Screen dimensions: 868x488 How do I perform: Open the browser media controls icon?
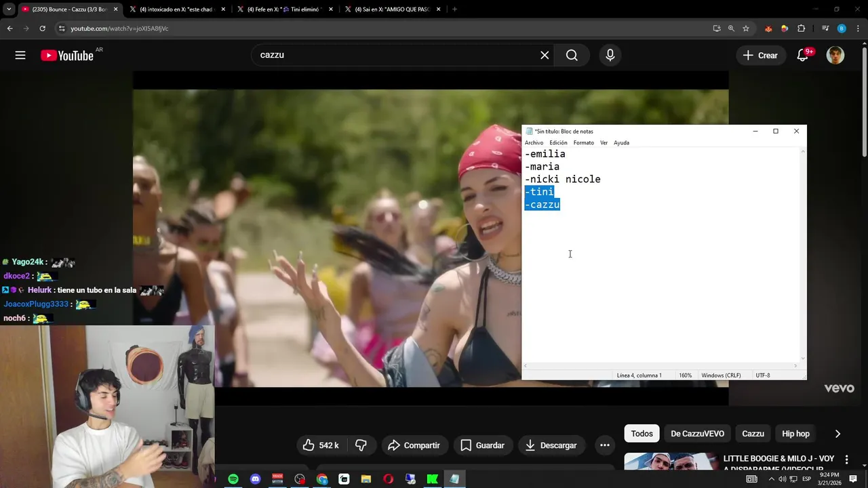point(825,28)
